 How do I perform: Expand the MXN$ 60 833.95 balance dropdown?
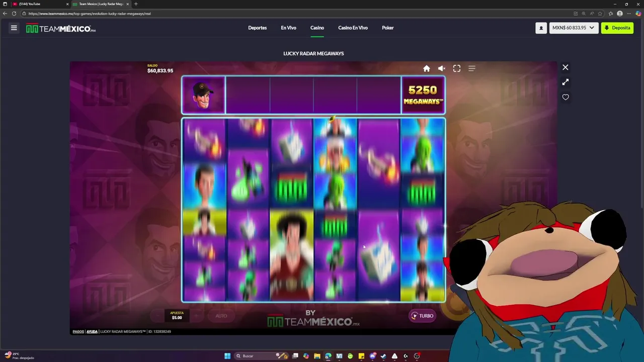pyautogui.click(x=574, y=28)
